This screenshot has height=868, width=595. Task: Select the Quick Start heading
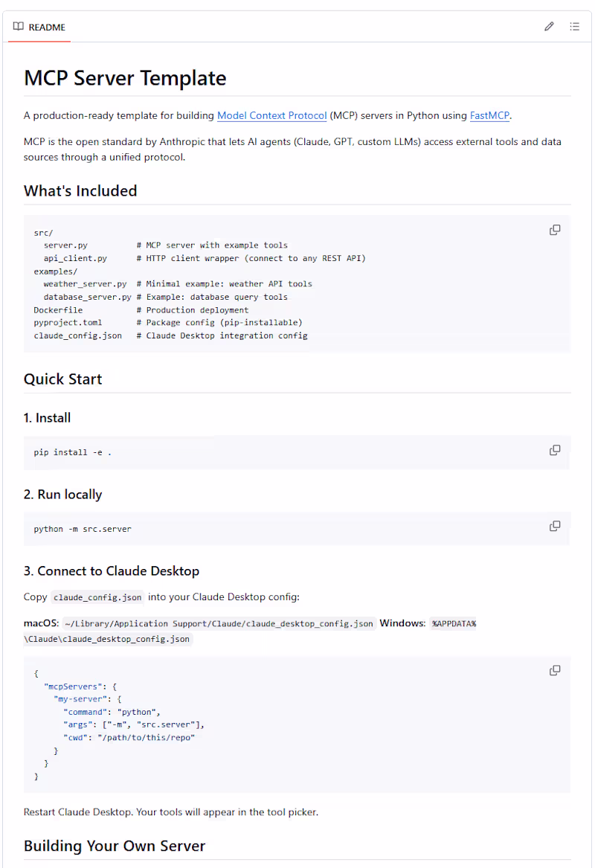coord(63,379)
